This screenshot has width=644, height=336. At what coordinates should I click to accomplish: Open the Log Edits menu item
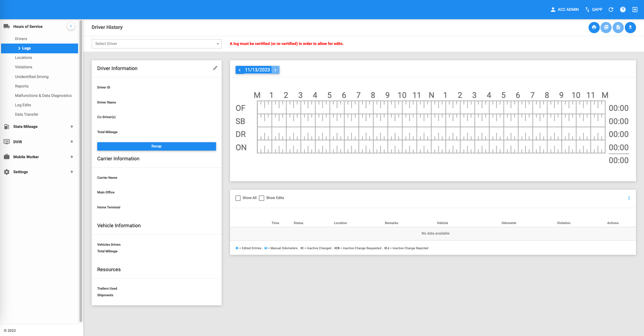[x=23, y=105]
